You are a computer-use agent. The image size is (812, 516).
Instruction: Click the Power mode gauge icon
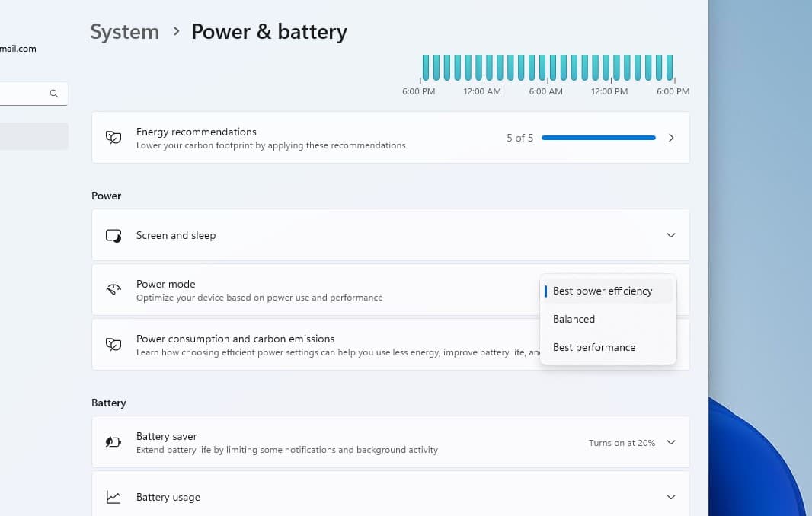click(x=113, y=290)
